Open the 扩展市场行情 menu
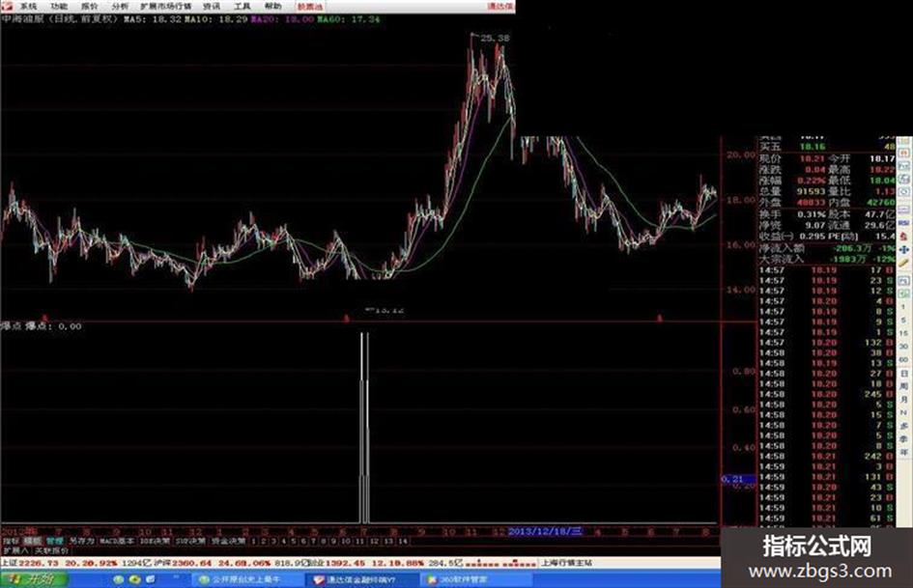 pos(166,7)
